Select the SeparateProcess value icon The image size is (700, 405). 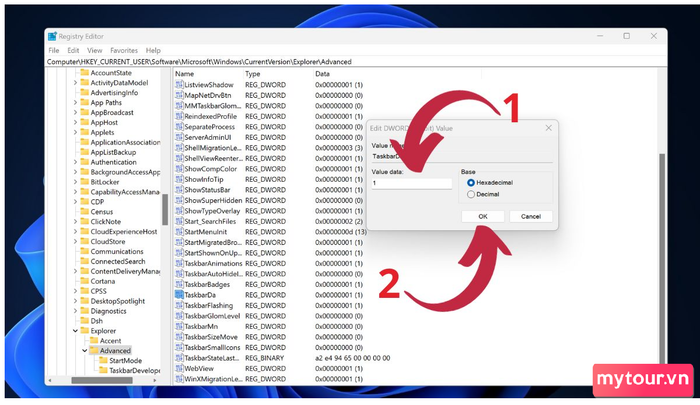179,127
